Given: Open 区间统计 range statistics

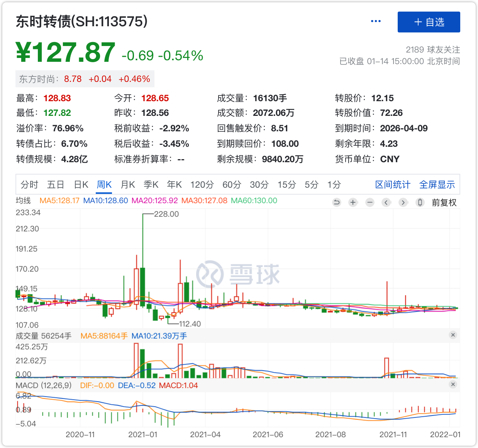Looking at the screenshot, I should point(393,185).
